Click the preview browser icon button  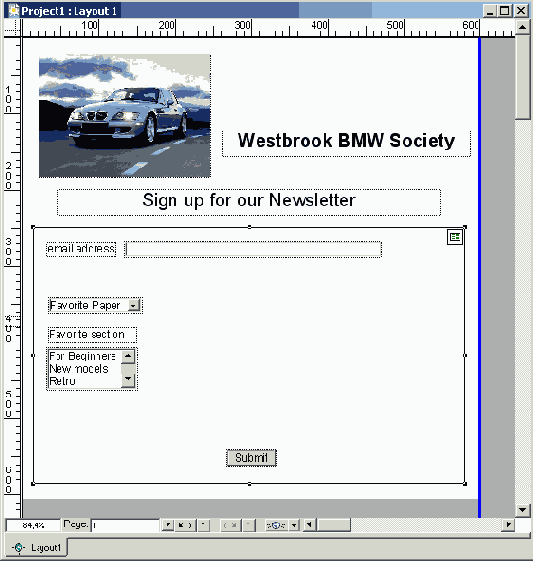pyautogui.click(x=276, y=525)
